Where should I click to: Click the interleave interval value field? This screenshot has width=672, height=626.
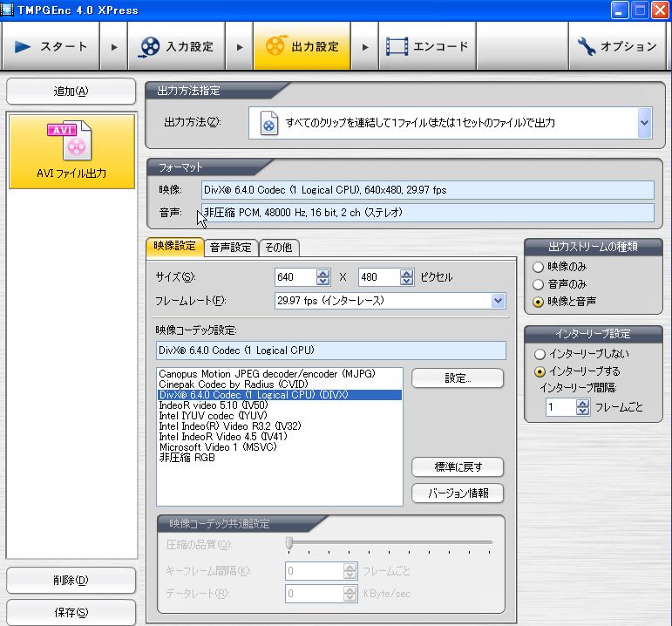[x=561, y=407]
